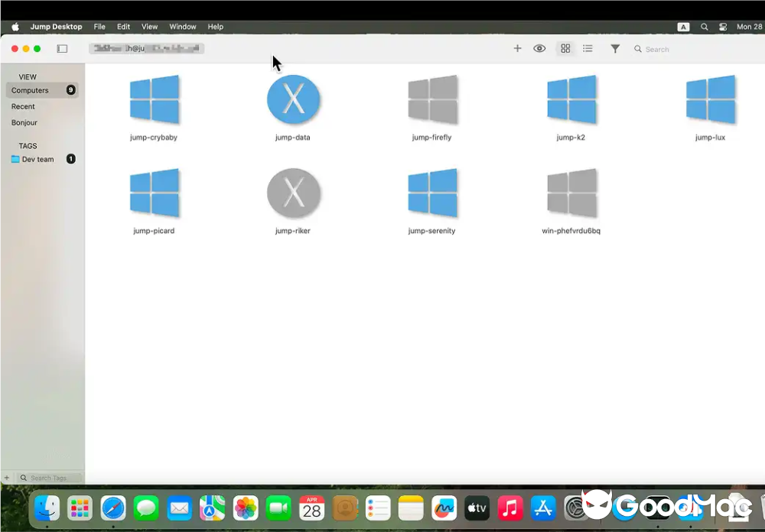Open the account email dropdown in toolbar

(x=146, y=48)
